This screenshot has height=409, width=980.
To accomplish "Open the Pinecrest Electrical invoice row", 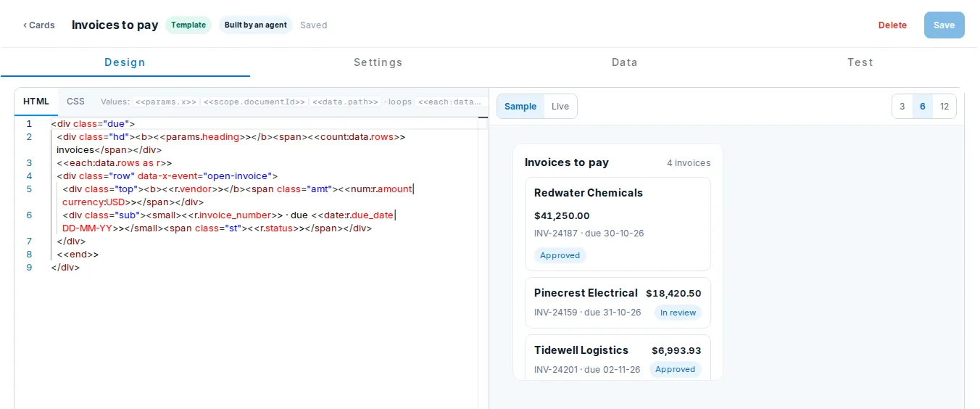I will [x=618, y=302].
